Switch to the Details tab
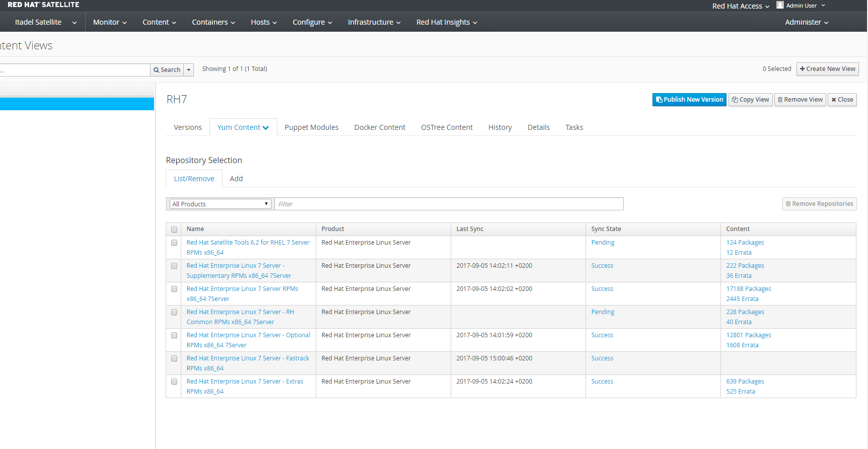 [539, 127]
